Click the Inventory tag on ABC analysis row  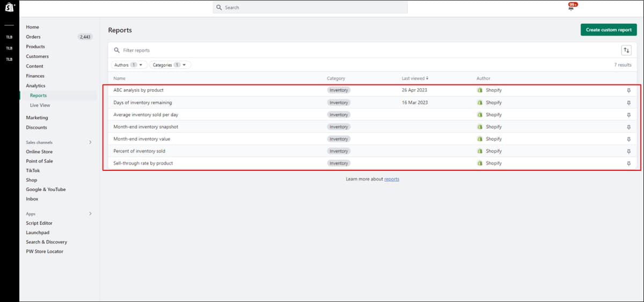(339, 90)
